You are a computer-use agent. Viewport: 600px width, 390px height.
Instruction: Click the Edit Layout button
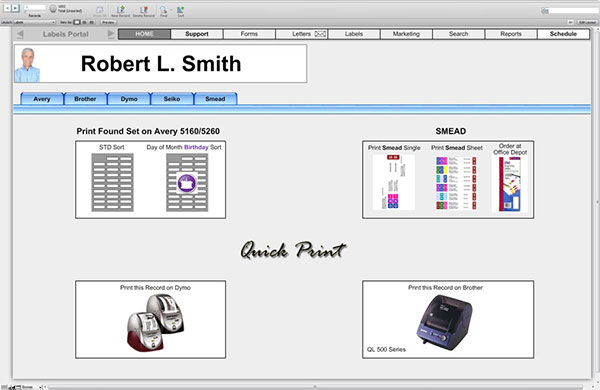(587, 22)
